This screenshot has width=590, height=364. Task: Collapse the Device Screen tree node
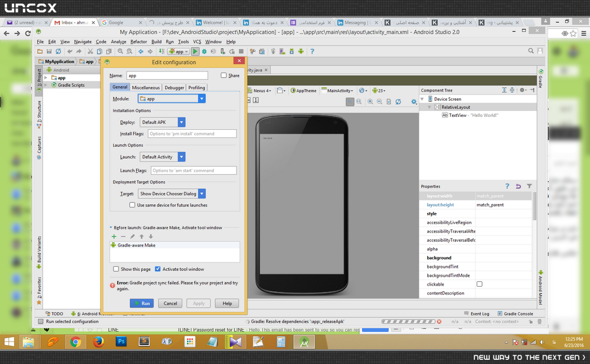click(x=422, y=99)
